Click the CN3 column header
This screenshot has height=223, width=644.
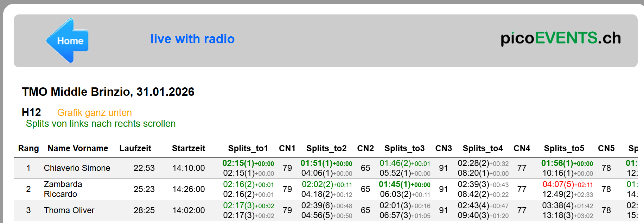click(443, 148)
